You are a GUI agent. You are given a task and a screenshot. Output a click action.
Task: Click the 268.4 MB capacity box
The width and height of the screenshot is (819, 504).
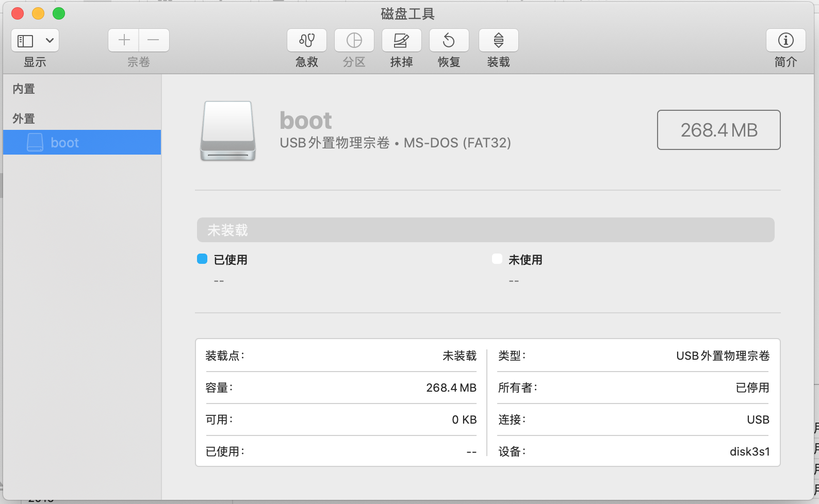[x=718, y=130]
